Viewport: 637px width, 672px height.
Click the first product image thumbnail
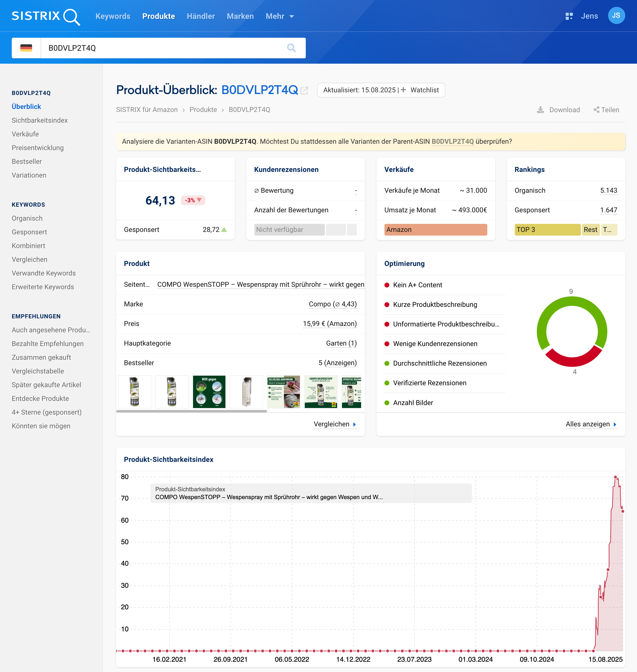tap(135, 392)
